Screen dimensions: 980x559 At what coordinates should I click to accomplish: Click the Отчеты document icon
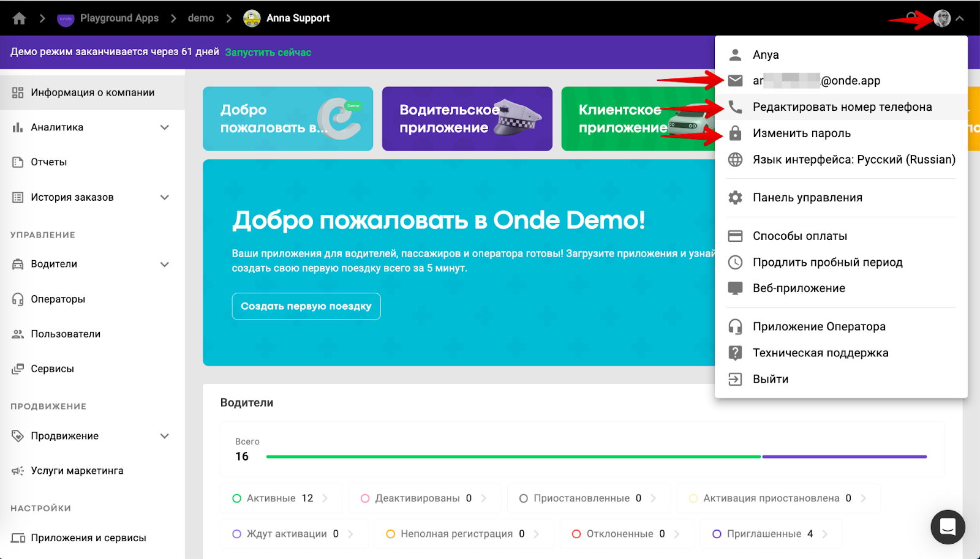coord(18,162)
